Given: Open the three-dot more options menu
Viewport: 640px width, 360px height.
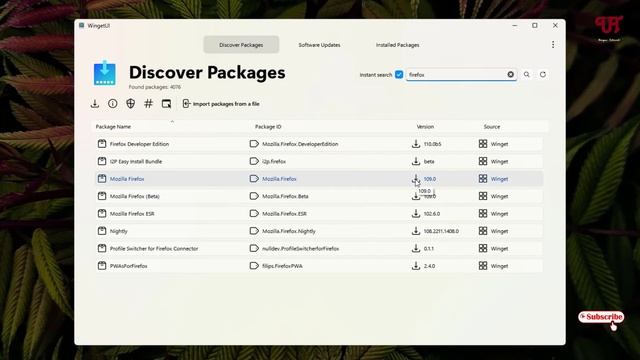Looking at the screenshot, I should point(553,44).
